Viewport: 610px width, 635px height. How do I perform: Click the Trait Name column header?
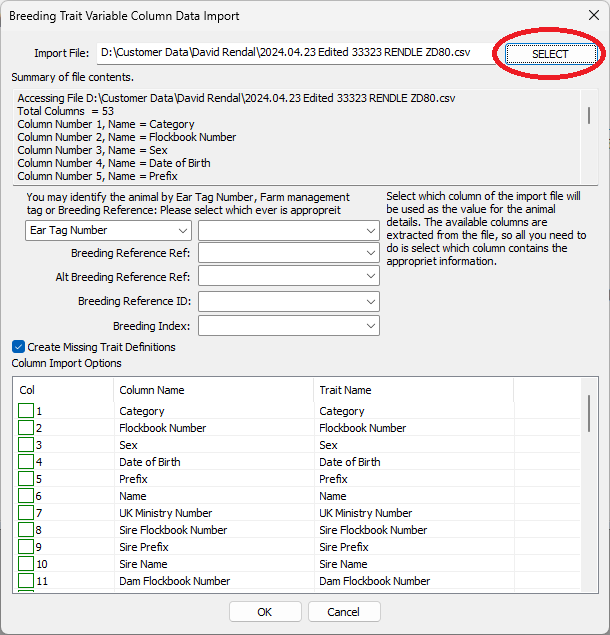click(x=414, y=390)
